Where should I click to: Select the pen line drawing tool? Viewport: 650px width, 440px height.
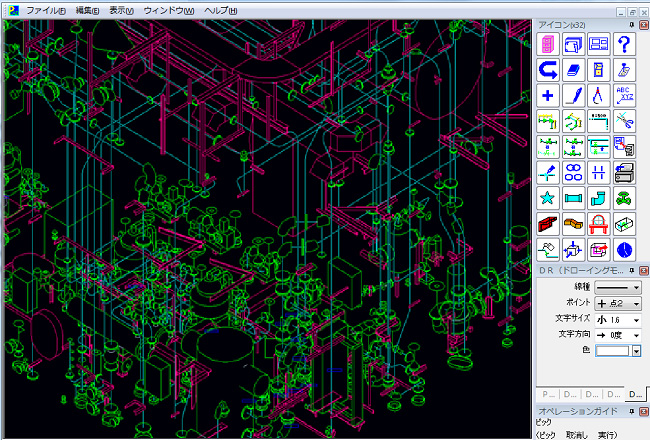pyautogui.click(x=573, y=95)
